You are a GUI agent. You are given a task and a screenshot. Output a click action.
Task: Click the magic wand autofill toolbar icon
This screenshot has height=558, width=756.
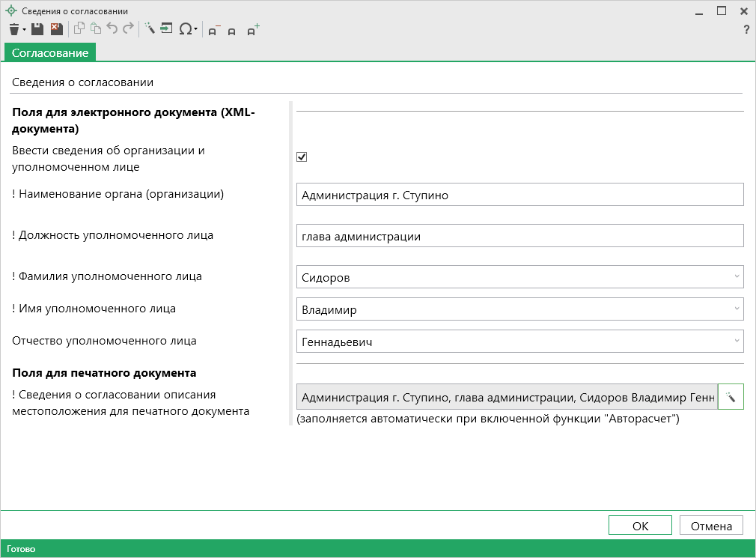tap(149, 29)
